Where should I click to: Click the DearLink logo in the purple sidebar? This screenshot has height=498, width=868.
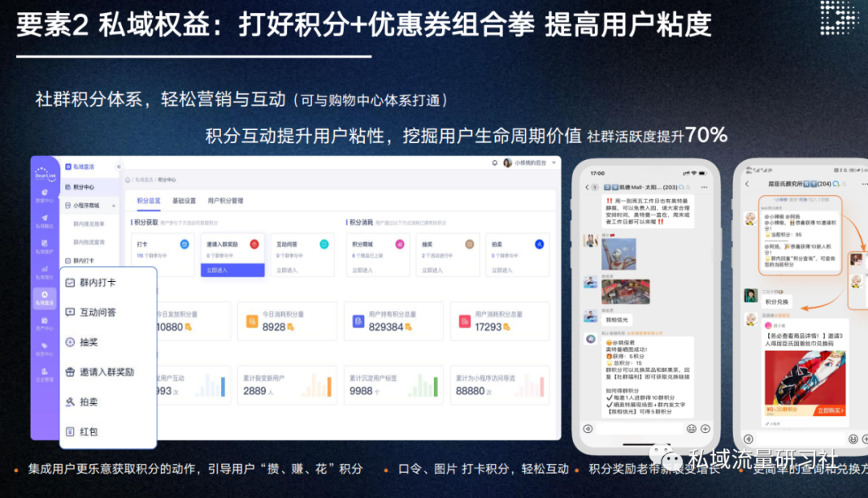click(x=45, y=173)
